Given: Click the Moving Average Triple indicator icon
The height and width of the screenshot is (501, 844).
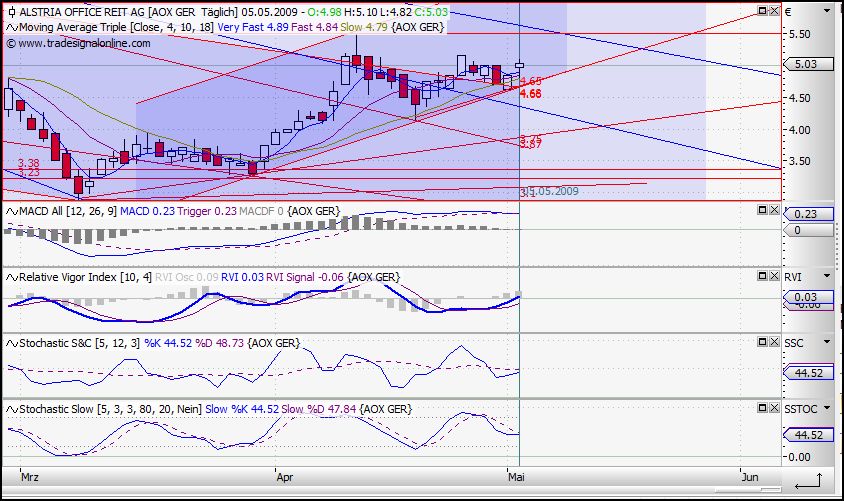Looking at the screenshot, I should 12,27.
